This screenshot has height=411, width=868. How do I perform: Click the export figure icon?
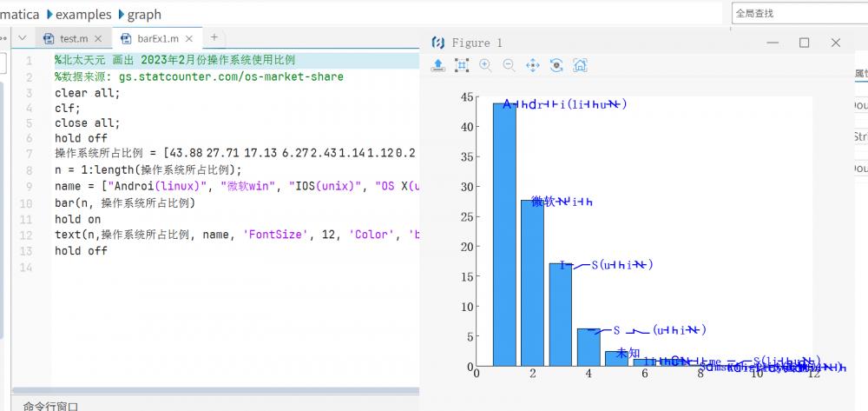[438, 65]
